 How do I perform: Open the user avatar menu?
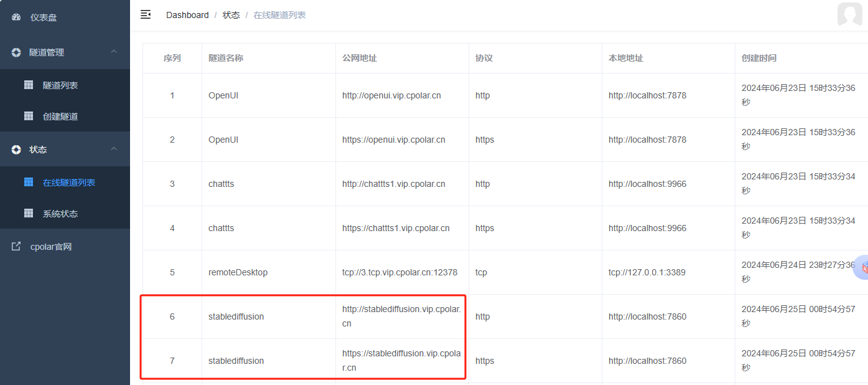(849, 14)
